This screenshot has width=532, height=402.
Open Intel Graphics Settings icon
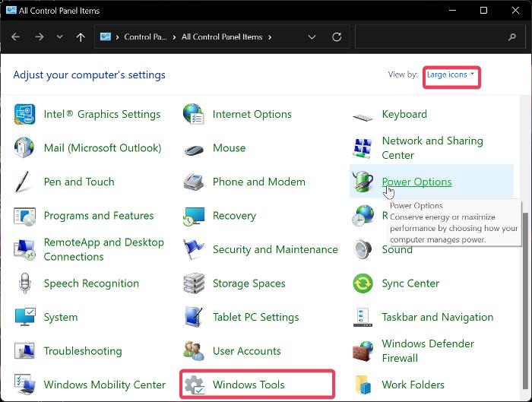point(24,114)
